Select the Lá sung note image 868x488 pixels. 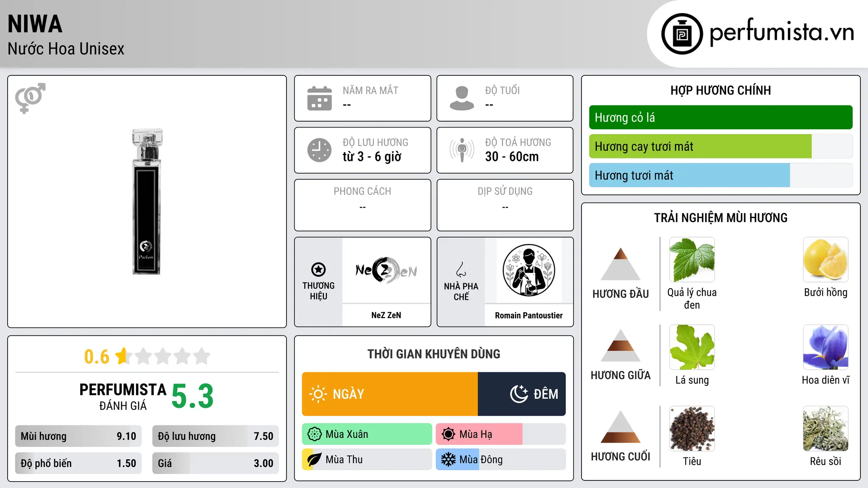(692, 347)
